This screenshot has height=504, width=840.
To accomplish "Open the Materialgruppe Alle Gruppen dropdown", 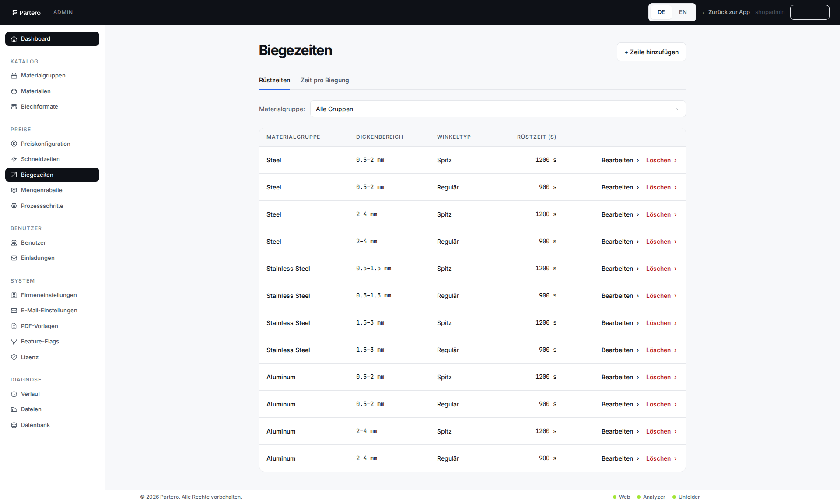I will 497,109.
